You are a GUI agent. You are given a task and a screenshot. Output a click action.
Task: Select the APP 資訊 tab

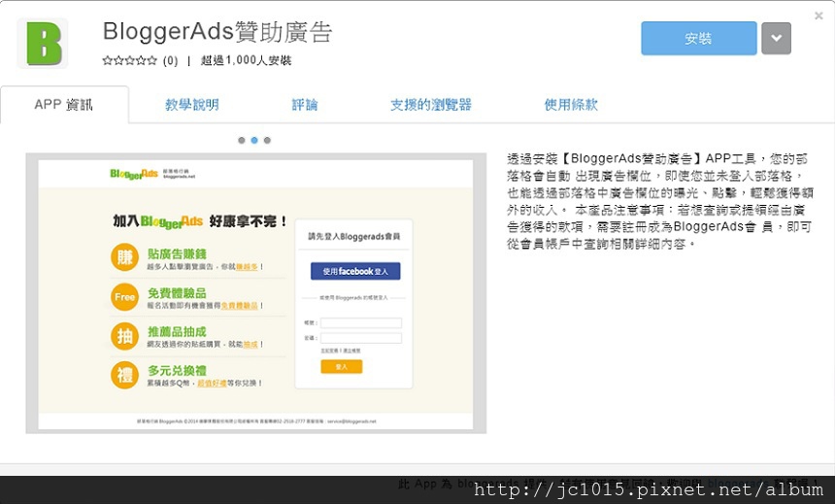click(x=64, y=105)
